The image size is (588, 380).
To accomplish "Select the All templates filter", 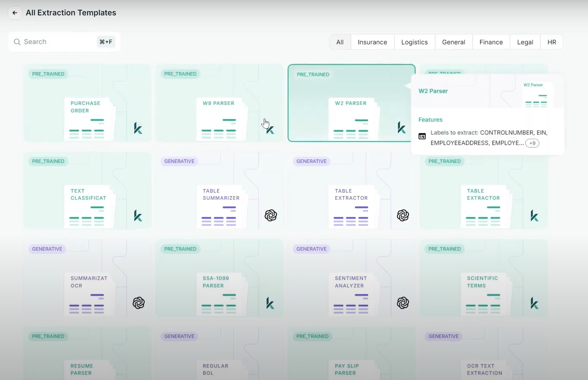I will [x=339, y=42].
